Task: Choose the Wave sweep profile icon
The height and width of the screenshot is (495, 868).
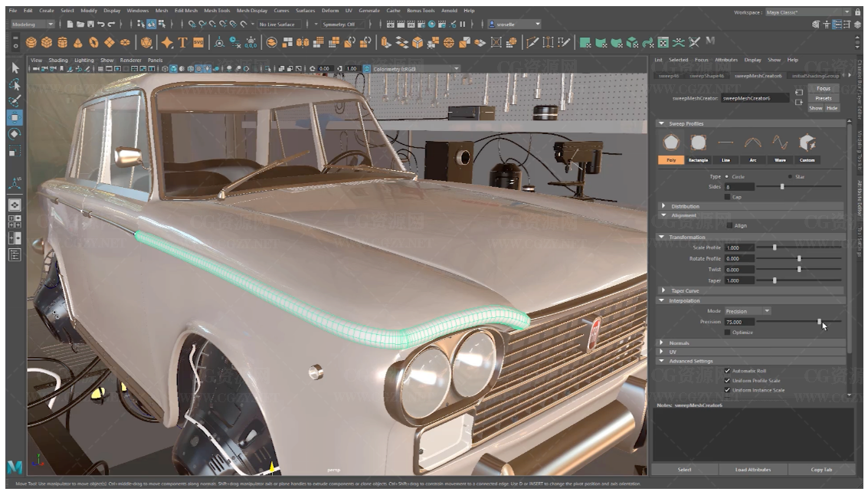Action: tap(780, 143)
